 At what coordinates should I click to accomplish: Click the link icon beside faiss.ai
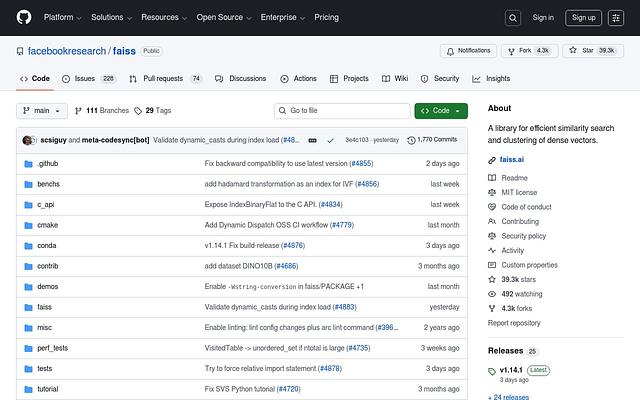click(492, 158)
